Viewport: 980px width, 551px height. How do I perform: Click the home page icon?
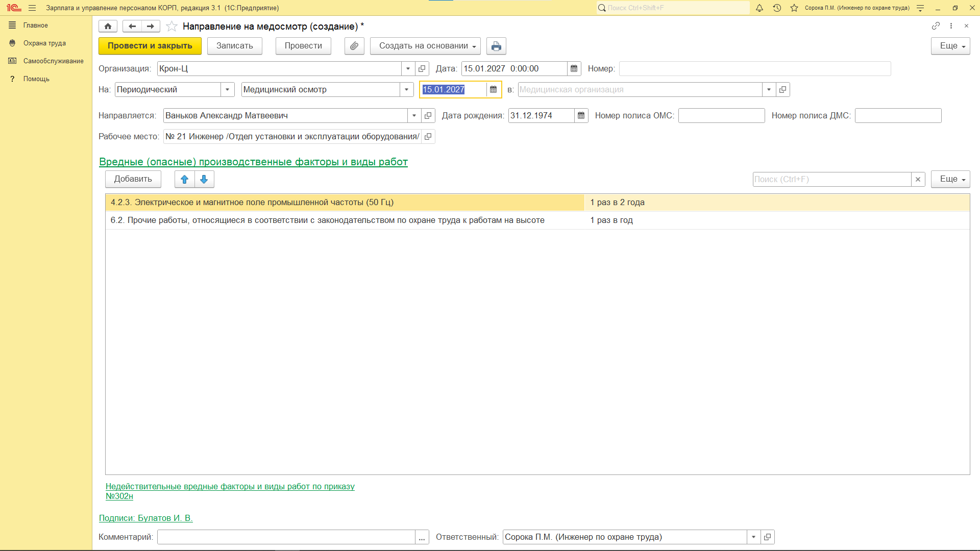[x=108, y=26]
